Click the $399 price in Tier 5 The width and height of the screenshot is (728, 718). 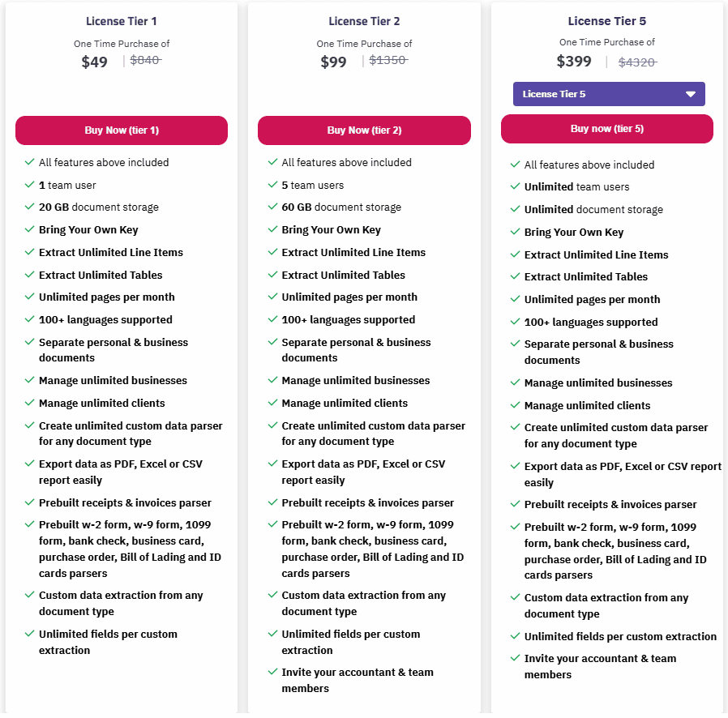(574, 61)
